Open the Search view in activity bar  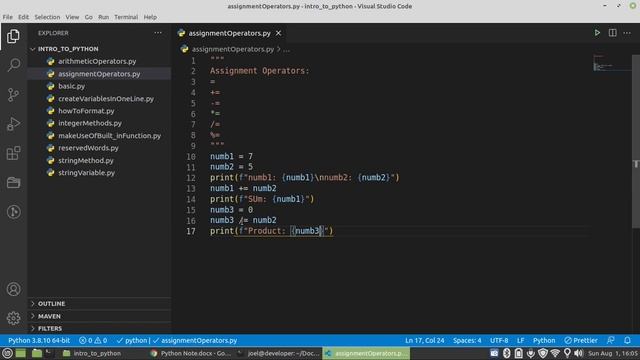(13, 65)
